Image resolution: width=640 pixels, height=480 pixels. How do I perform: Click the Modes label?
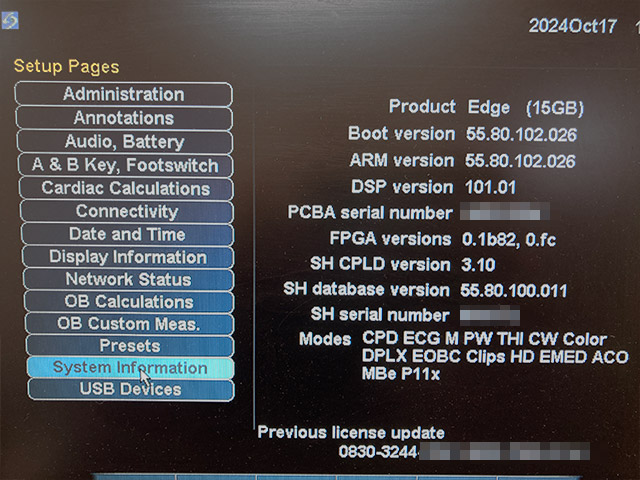(x=325, y=339)
